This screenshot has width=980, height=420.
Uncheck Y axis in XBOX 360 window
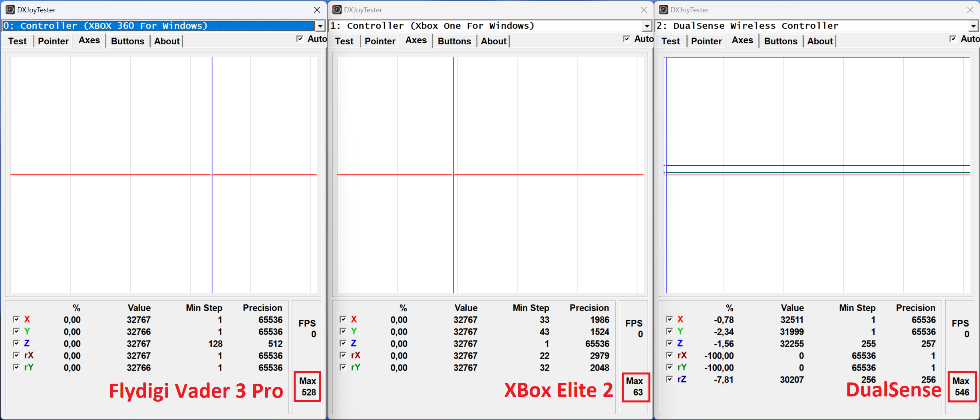16,331
